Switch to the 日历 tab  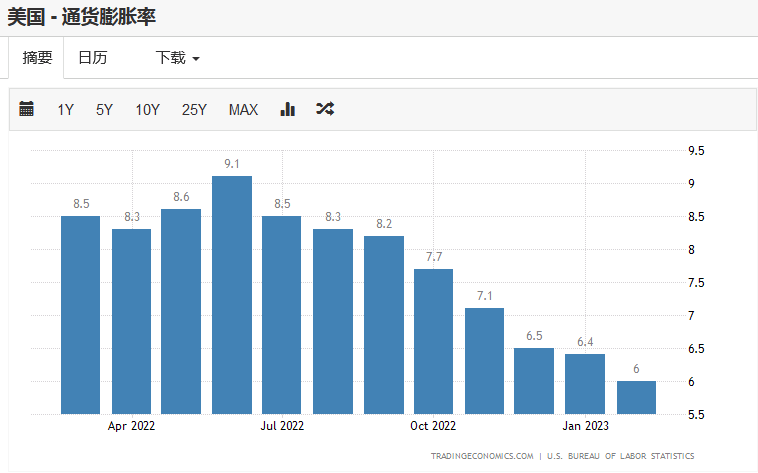point(92,58)
